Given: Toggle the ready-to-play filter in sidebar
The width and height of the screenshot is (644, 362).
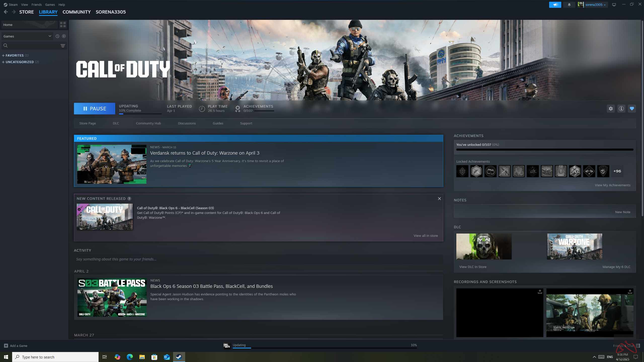Looking at the screenshot, I should pos(64,36).
